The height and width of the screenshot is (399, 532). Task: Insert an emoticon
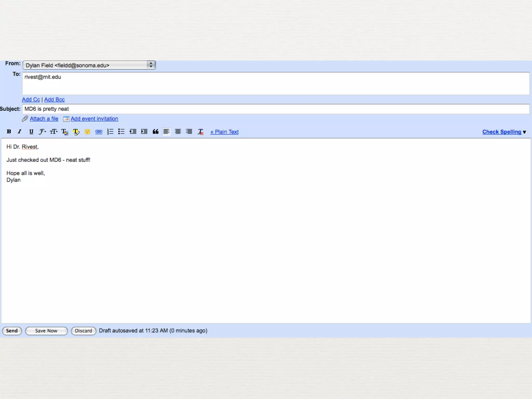(x=87, y=132)
